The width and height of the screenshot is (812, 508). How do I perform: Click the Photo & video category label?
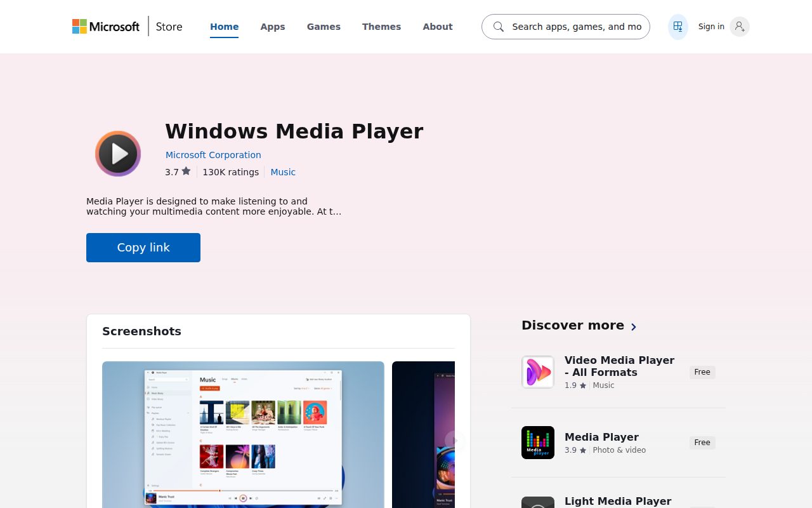pyautogui.click(x=619, y=450)
